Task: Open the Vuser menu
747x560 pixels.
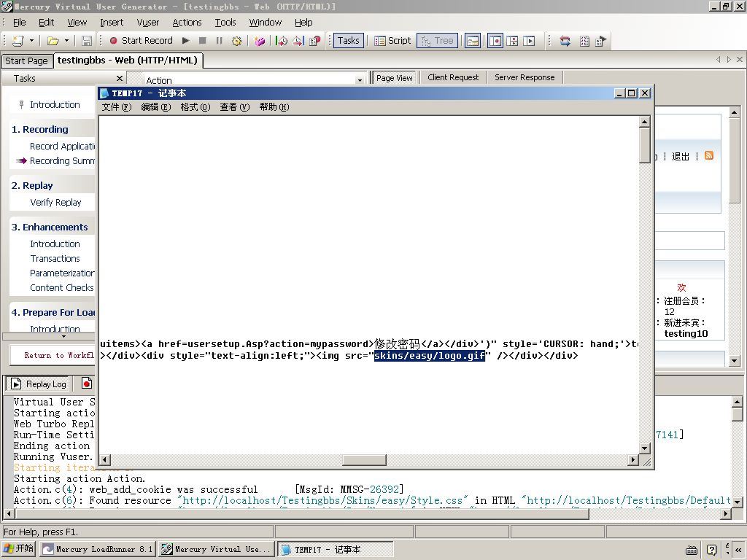Action: [147, 23]
